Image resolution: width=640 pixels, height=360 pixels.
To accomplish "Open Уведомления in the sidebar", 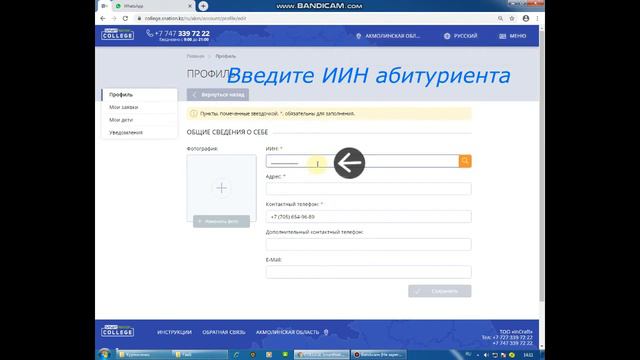I will [139, 133].
